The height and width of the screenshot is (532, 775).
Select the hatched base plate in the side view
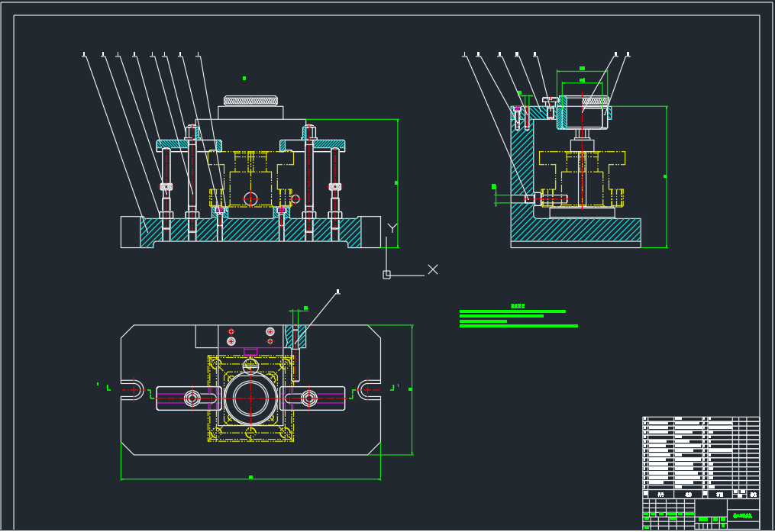tap(576, 230)
